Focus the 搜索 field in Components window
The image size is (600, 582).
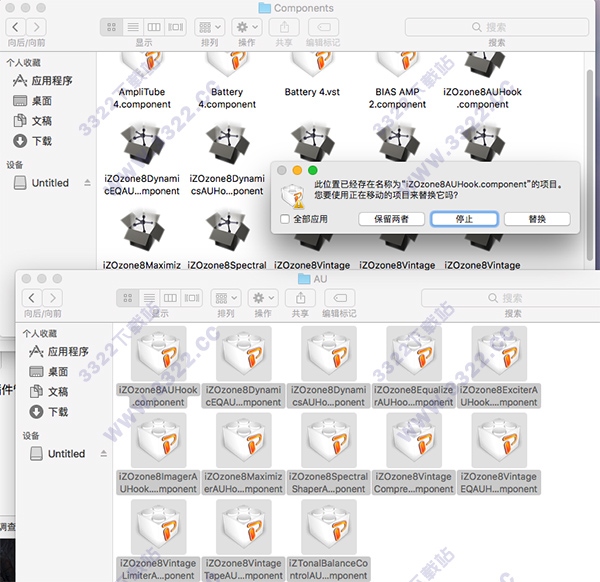point(496,27)
